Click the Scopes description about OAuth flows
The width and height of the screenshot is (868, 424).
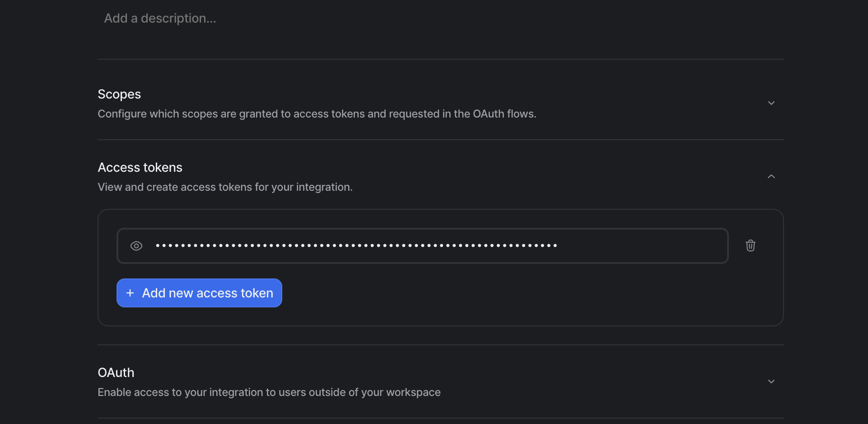pyautogui.click(x=317, y=114)
